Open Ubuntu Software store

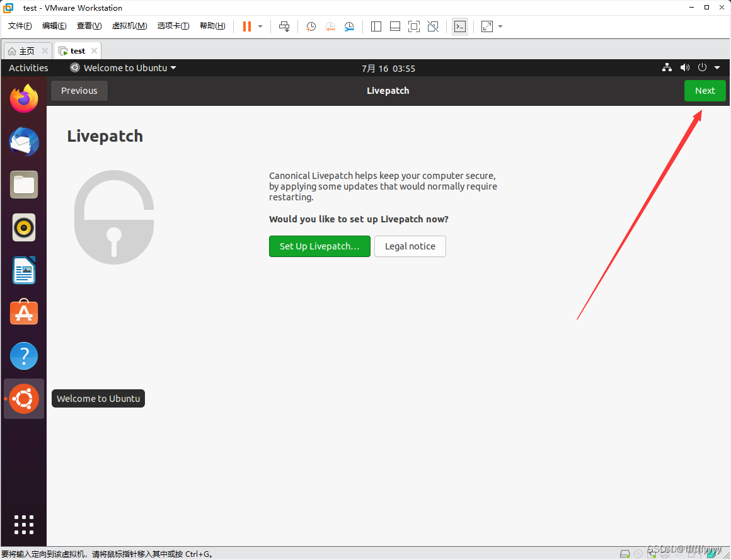click(x=24, y=312)
